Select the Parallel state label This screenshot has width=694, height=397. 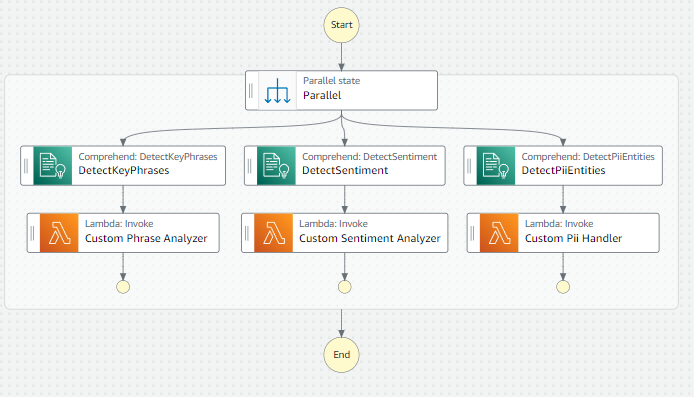[x=332, y=81]
